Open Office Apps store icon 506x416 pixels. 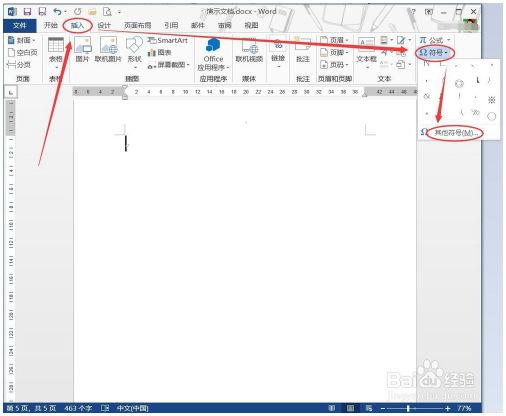click(x=213, y=53)
